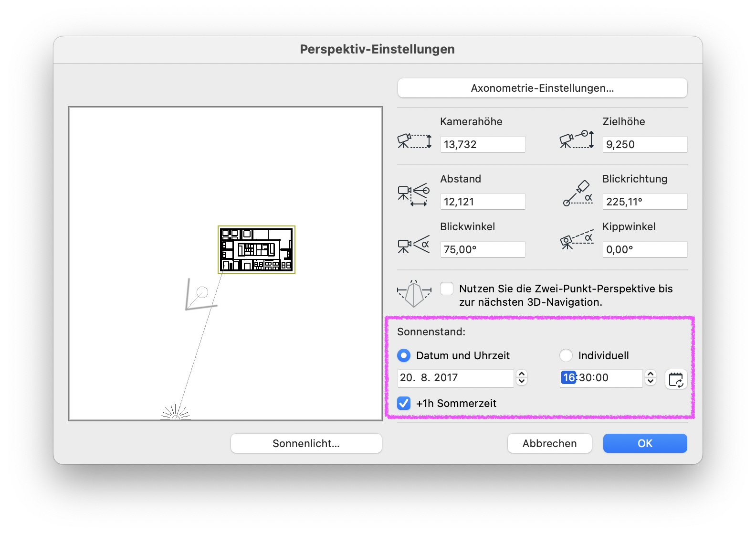Click the Sonnenstand: label
Image resolution: width=756 pixels, height=535 pixels.
[431, 332]
